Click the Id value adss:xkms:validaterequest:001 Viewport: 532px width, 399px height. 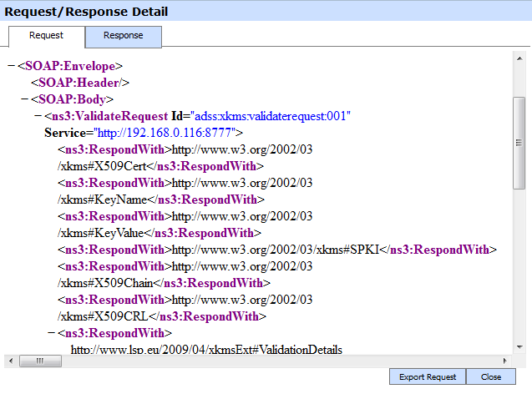(271, 116)
